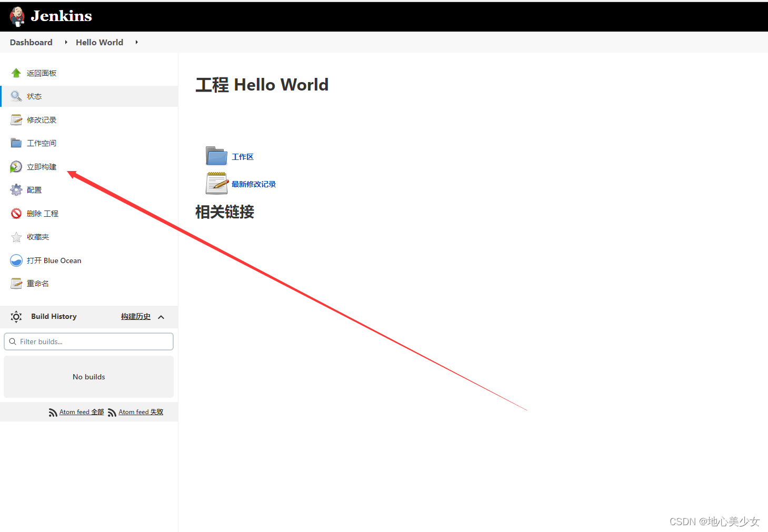This screenshot has height=532, width=768.
Task: Open 工作空间 in the sidebar
Action: (x=42, y=143)
